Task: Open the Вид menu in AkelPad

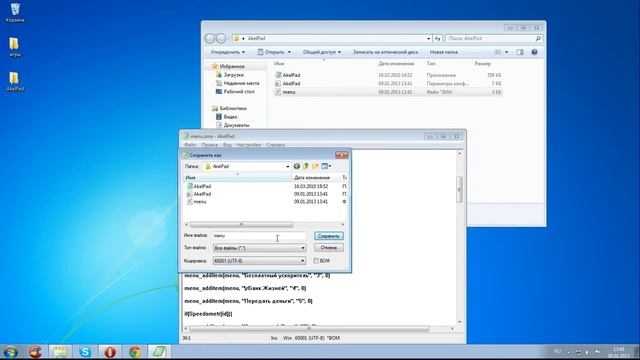Action: coord(227,145)
